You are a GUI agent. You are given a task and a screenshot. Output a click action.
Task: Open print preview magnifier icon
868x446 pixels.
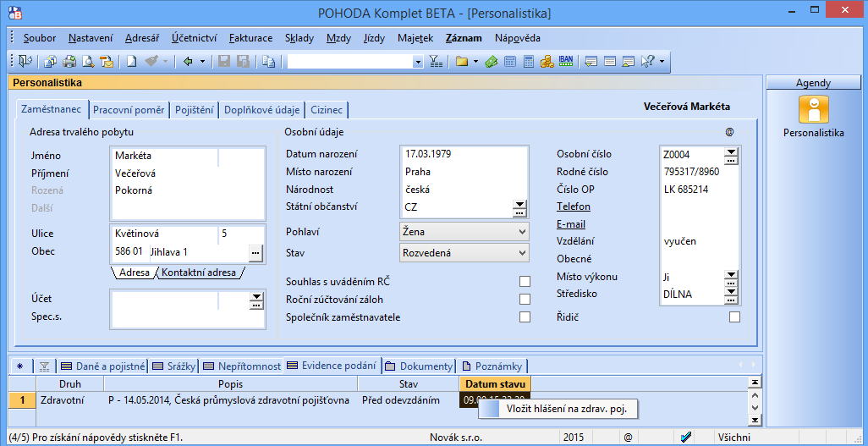pos(88,62)
